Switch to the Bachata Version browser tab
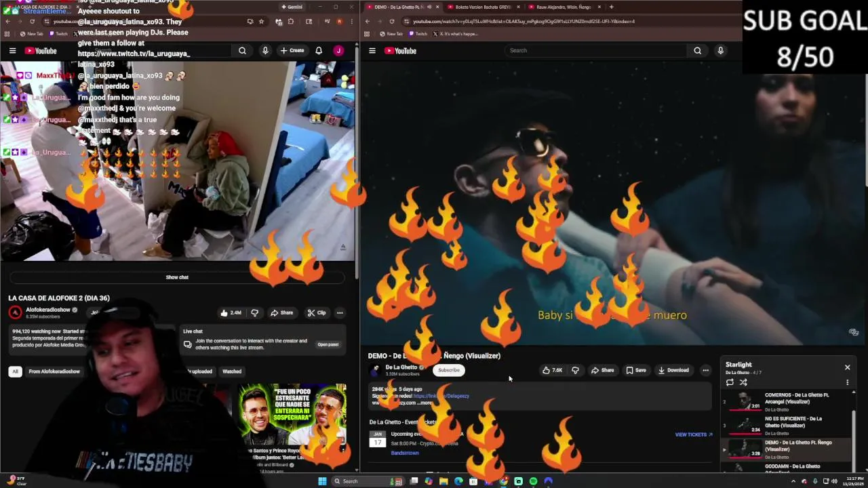Screen dimensions: 868x488 click(483, 7)
